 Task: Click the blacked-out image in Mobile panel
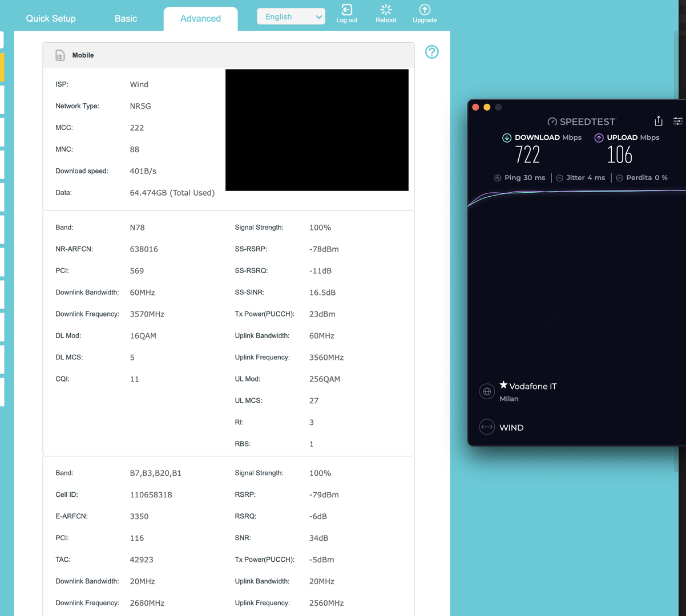(317, 130)
